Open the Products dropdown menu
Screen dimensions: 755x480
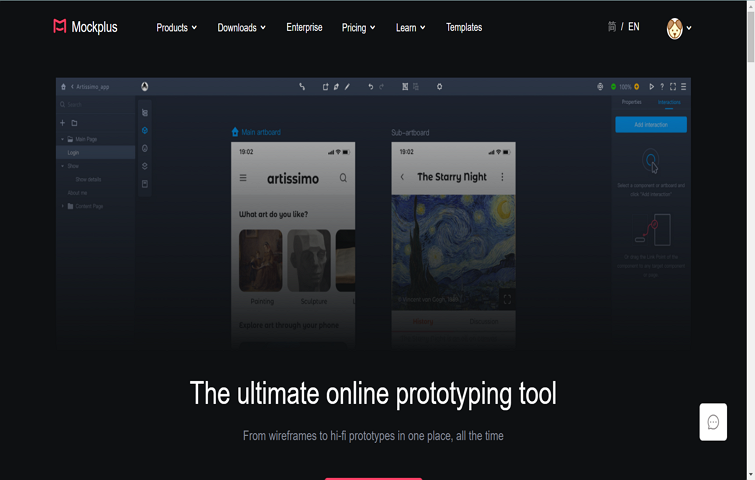click(176, 27)
